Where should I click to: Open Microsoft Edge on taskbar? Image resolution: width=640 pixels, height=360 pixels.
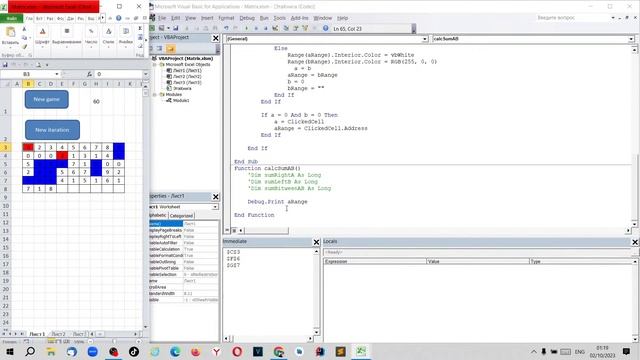click(x=175, y=351)
